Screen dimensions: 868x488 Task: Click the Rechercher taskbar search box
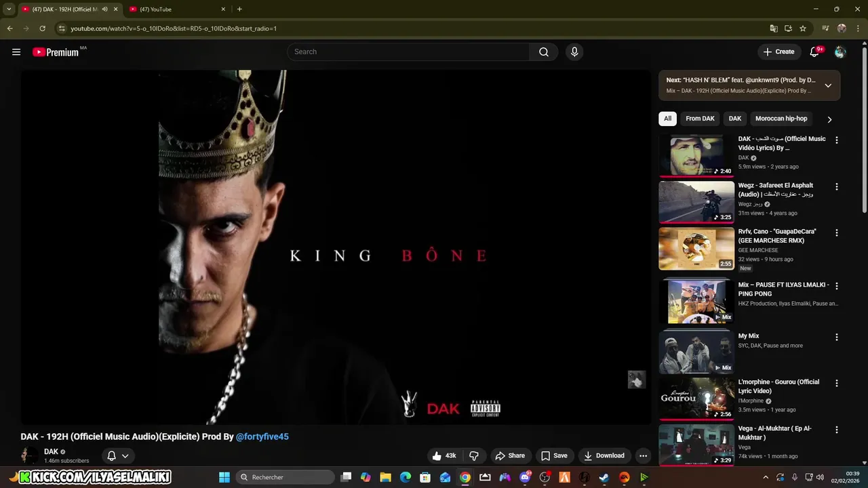pos(285,477)
